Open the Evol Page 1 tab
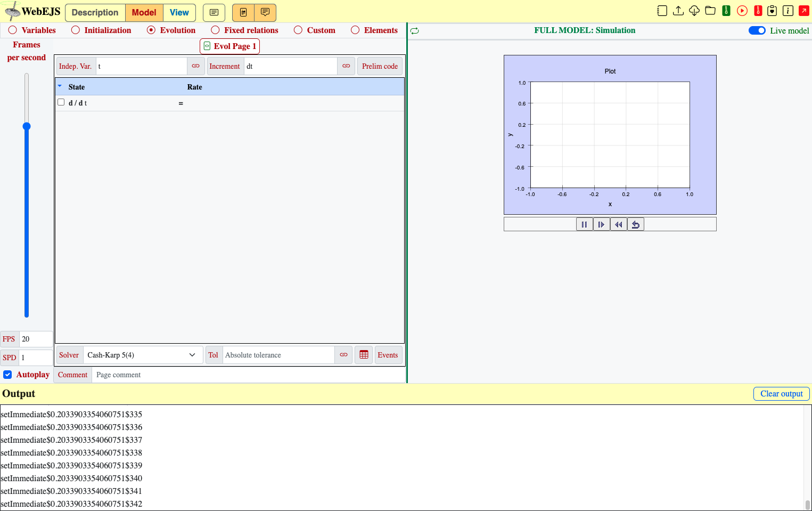812x511 pixels. 229,46
